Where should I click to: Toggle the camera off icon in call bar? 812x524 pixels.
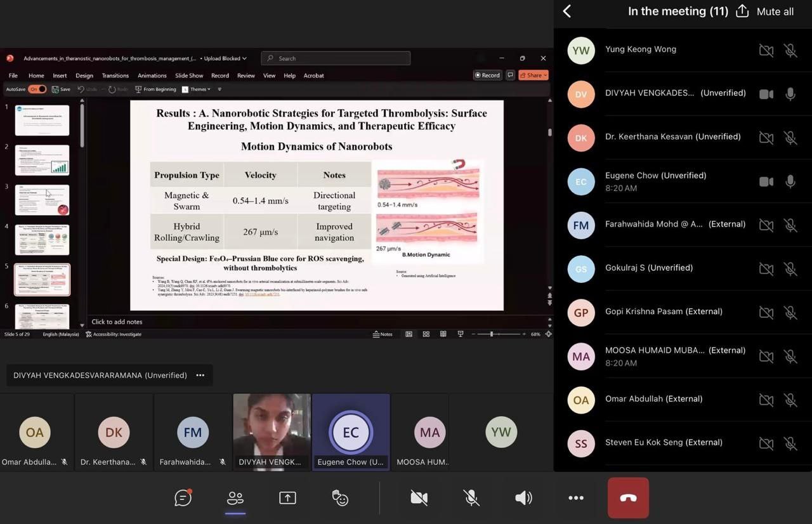coord(419,498)
